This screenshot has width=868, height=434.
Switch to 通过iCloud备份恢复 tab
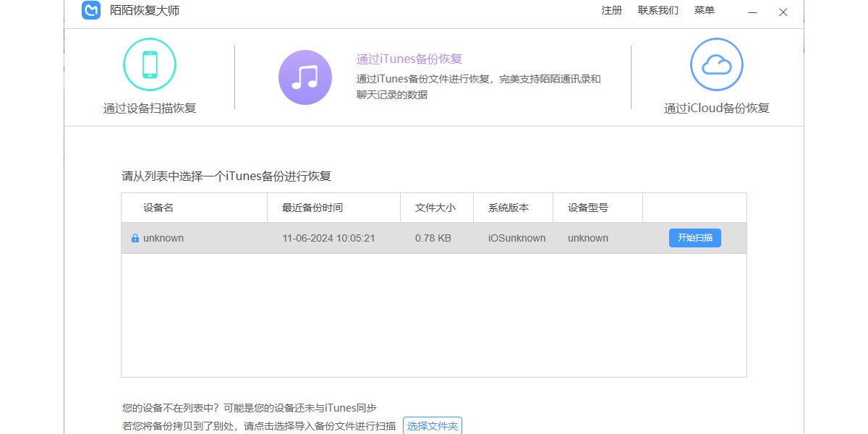click(x=717, y=109)
